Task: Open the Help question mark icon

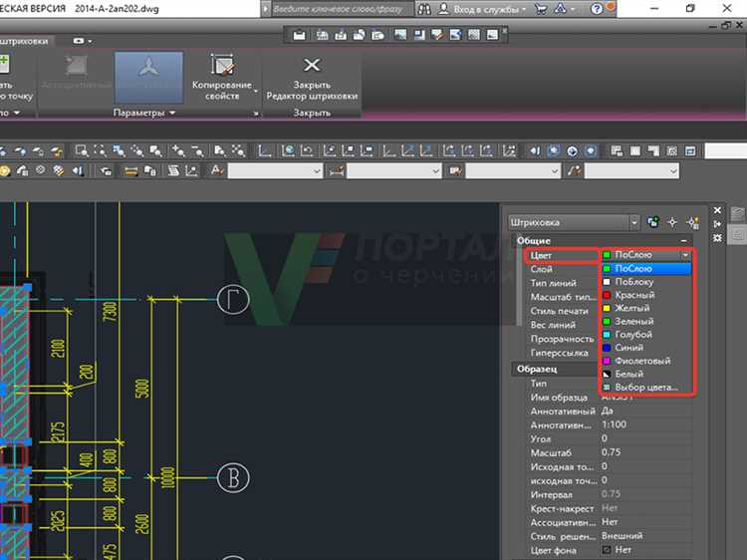Action: coord(597,9)
